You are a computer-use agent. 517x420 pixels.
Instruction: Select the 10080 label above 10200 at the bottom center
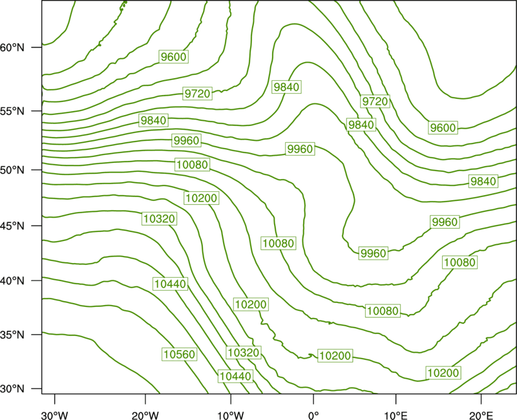coord(383,311)
